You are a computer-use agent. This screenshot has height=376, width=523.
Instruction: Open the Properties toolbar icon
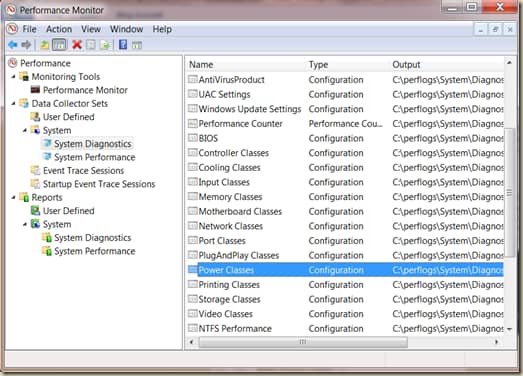pyautogui.click(x=91, y=45)
